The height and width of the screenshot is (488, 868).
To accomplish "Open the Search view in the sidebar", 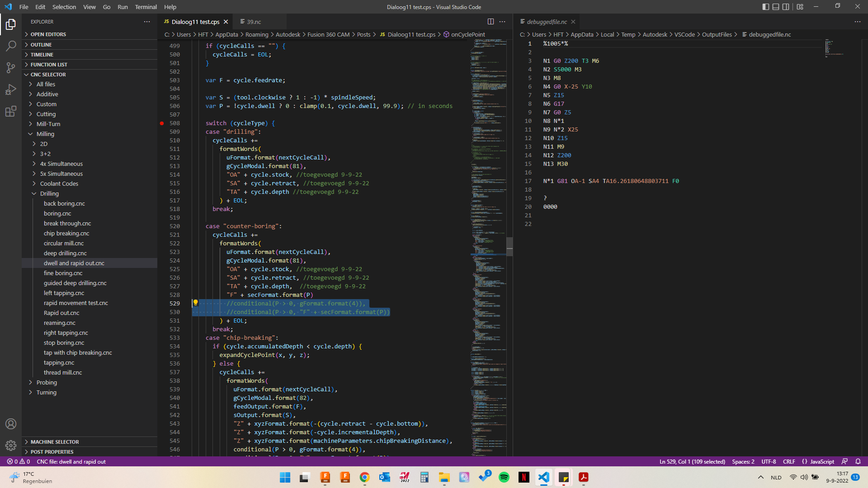I will click(x=11, y=46).
